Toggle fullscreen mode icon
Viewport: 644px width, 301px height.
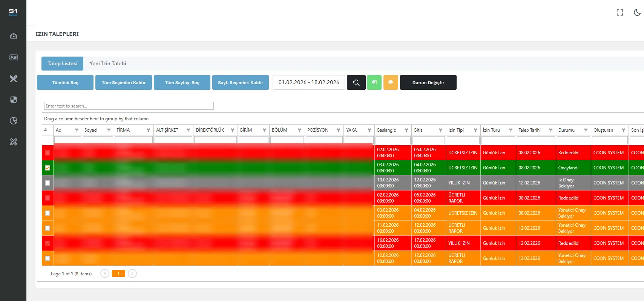click(620, 12)
